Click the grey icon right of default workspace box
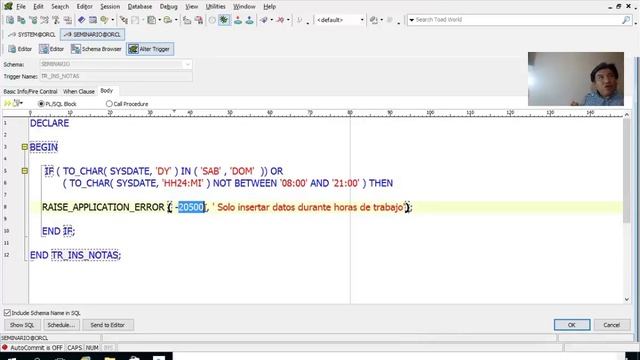This screenshot has height=360, width=640. 390,20
